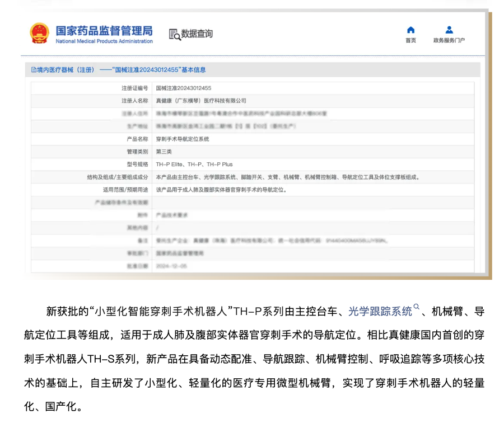This screenshot has width=504, height=423.
Task: Select the 数据查询 menu entry
Action: point(194,34)
